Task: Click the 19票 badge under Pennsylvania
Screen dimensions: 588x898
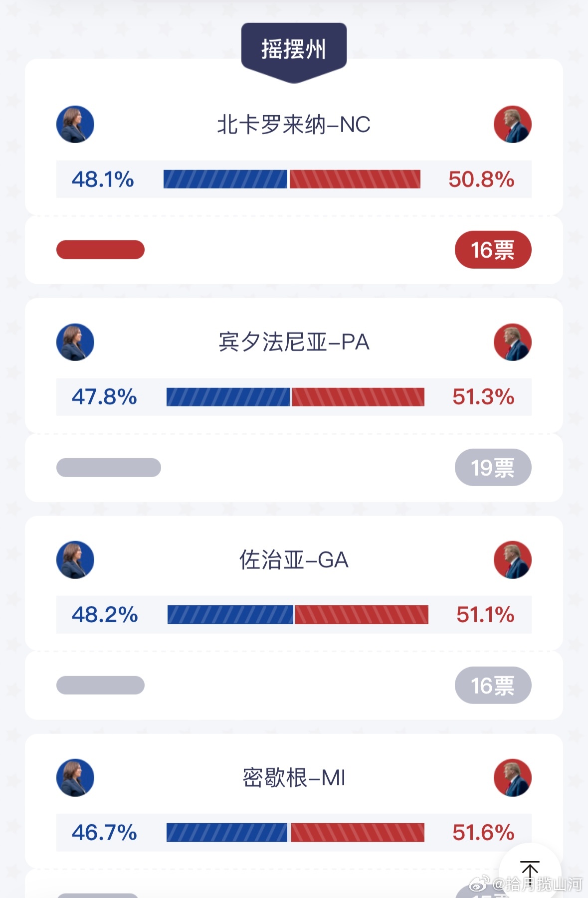Action: 492,467
